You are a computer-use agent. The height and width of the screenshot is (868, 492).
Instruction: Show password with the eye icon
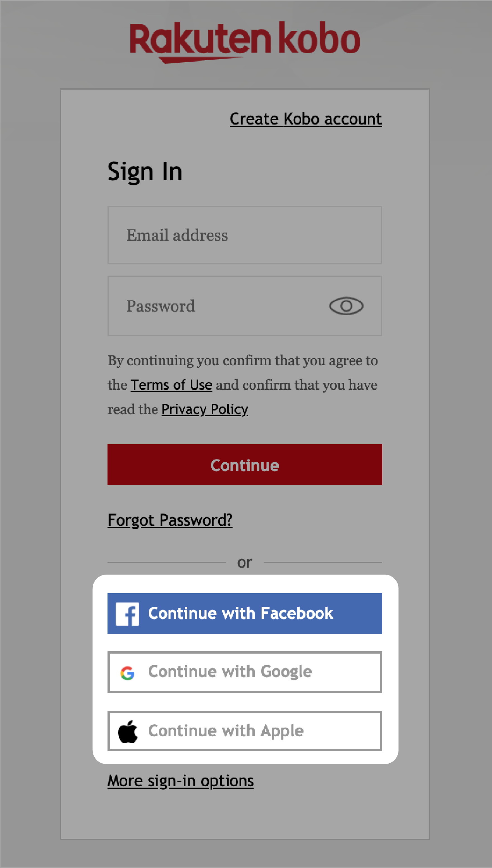tap(346, 306)
